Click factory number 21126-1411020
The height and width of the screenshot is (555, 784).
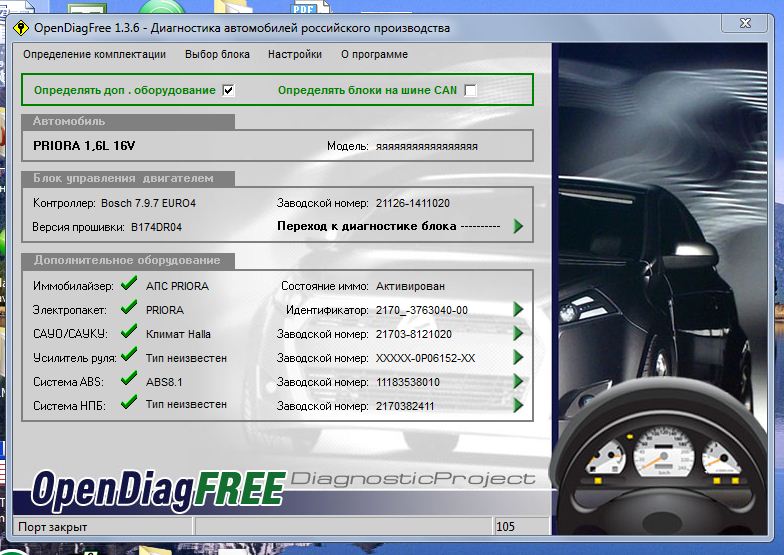412,203
